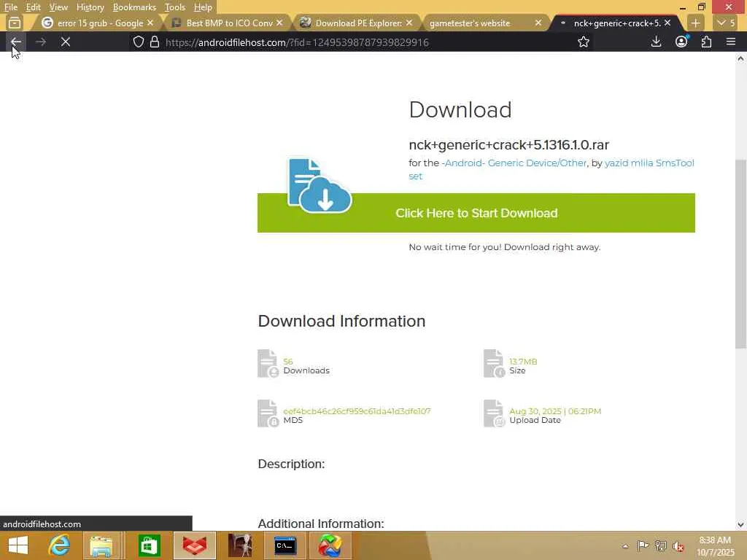This screenshot has height=560, width=747.
Task: Click the Upload Date file icon
Action: click(494, 413)
